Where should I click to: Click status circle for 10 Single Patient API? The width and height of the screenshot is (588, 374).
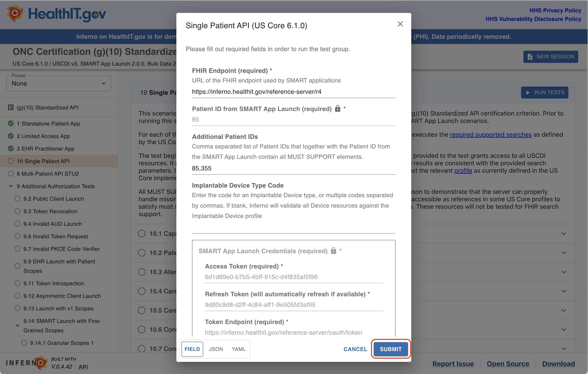point(11,161)
